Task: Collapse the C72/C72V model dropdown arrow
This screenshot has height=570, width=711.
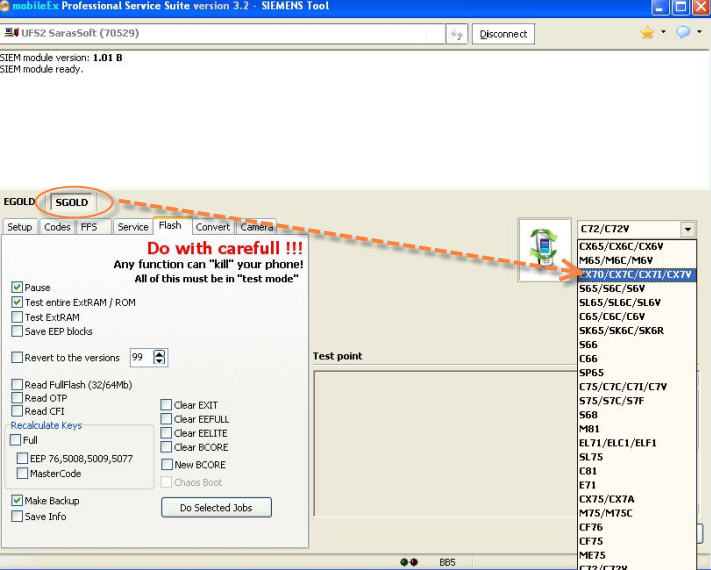Action: 688,229
